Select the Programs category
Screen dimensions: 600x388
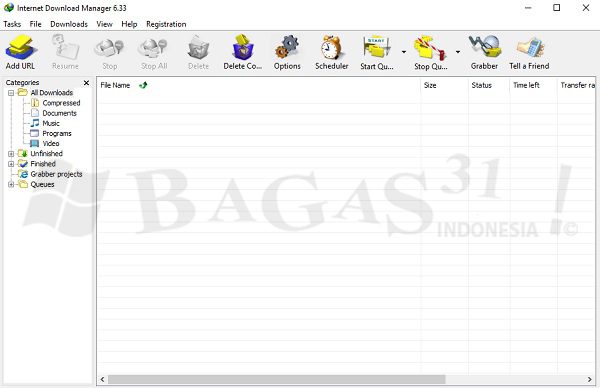tap(57, 134)
